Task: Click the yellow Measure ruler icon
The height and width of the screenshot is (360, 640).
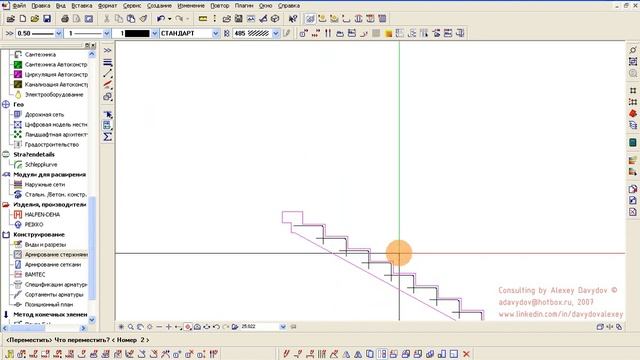Action: [x=203, y=19]
